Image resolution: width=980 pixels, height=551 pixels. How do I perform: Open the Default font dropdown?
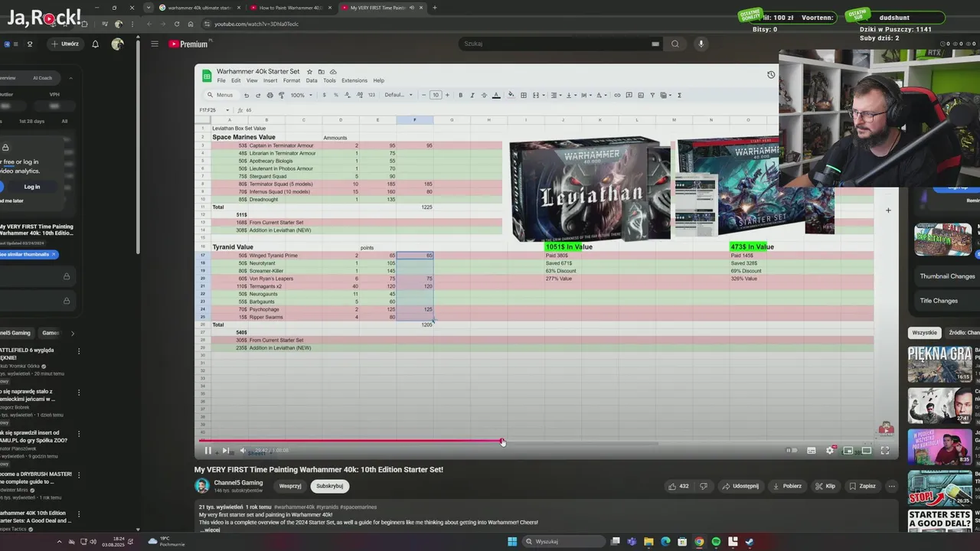(398, 95)
